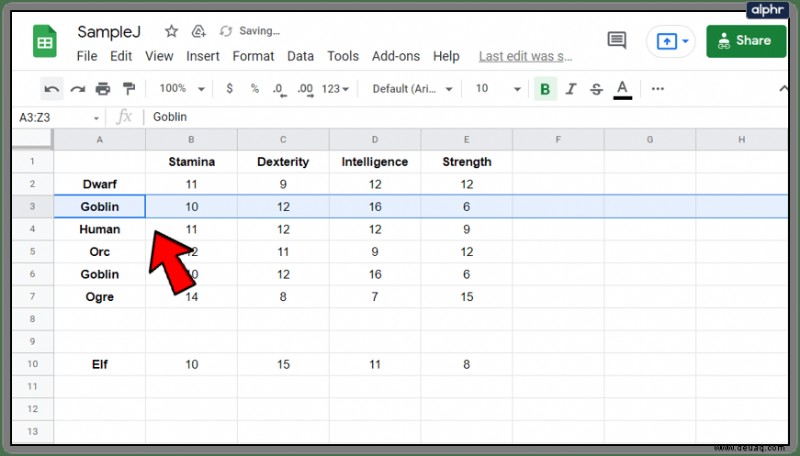Click the select all corner box

point(33,139)
